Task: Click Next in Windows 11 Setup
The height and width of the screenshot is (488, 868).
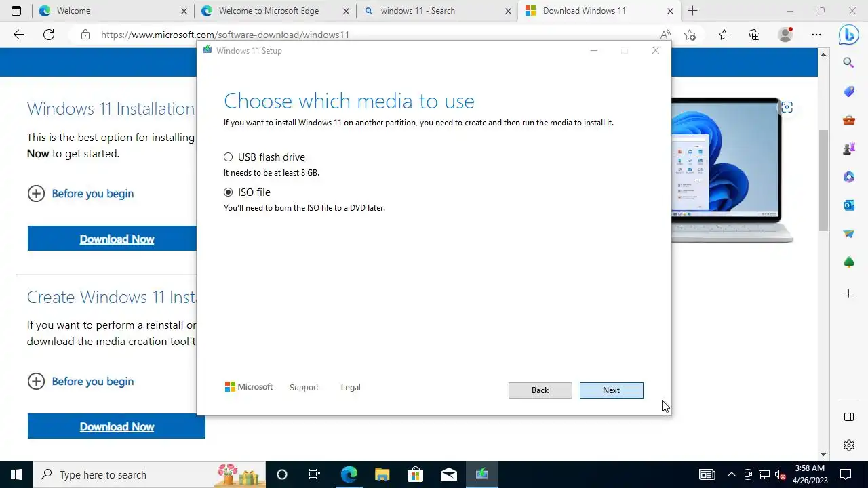Action: (611, 390)
